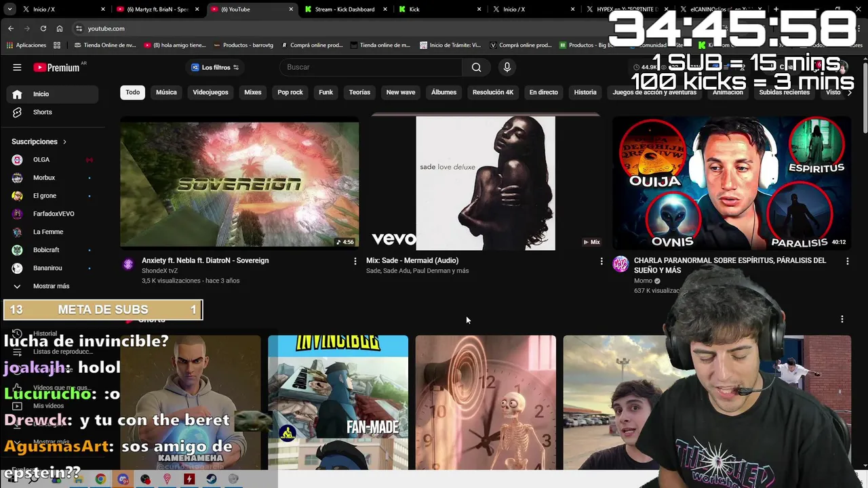Open the Bananirou subscription channel
868x488 pixels.
click(x=53, y=268)
